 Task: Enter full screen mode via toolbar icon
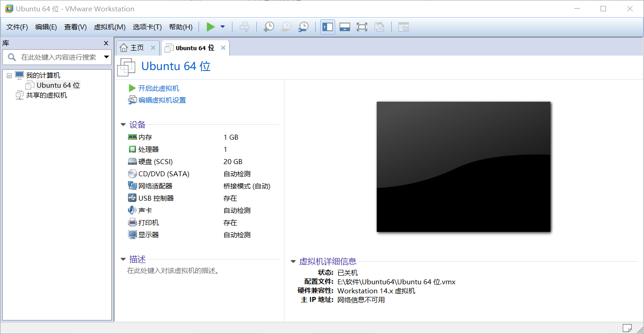pos(362,27)
